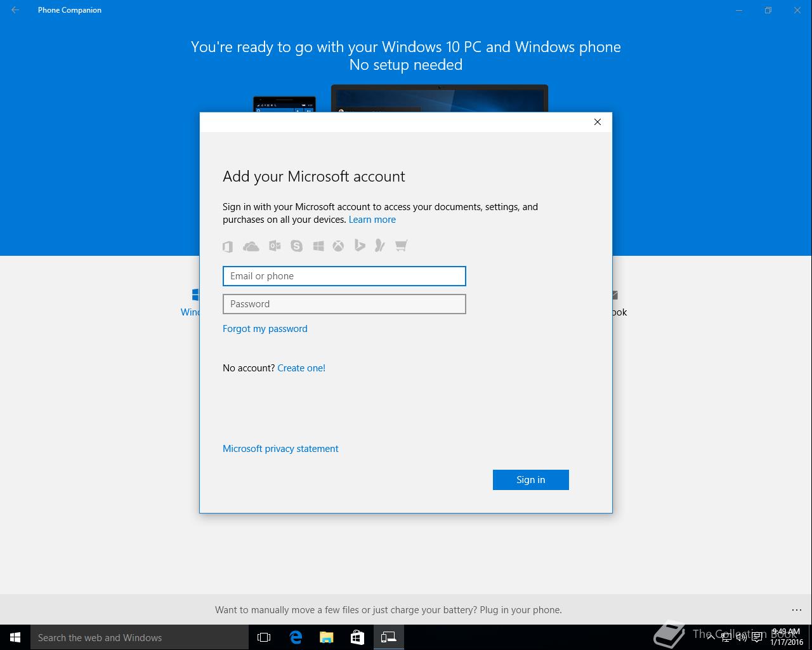The image size is (812, 650).
Task: Open the Windows Start menu
Action: point(15,637)
